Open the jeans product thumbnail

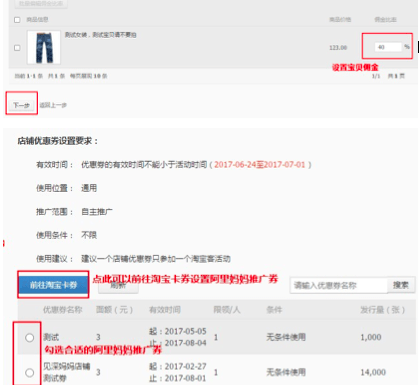(x=44, y=47)
